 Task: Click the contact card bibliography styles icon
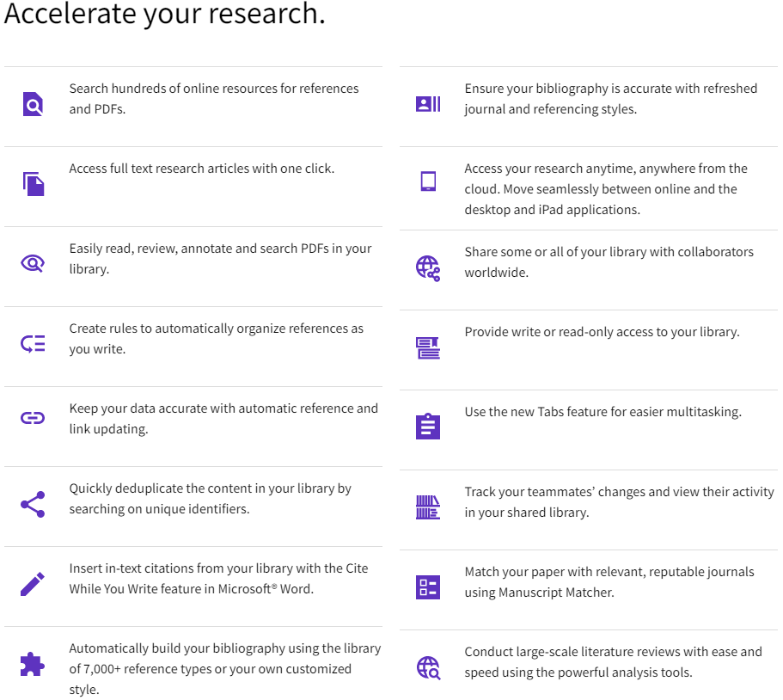click(428, 104)
